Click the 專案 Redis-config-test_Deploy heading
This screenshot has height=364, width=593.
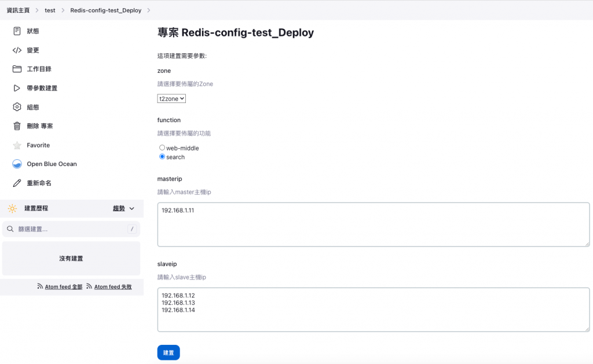pyautogui.click(x=236, y=32)
